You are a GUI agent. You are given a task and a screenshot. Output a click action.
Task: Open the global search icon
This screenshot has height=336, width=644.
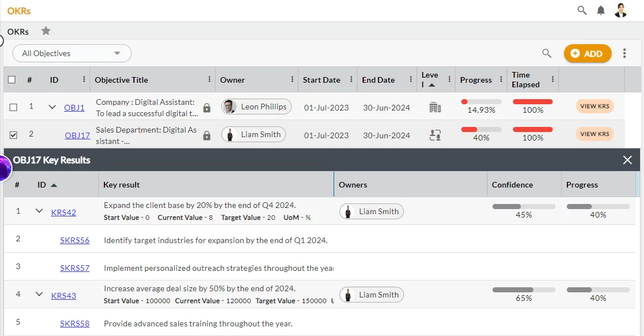(582, 10)
